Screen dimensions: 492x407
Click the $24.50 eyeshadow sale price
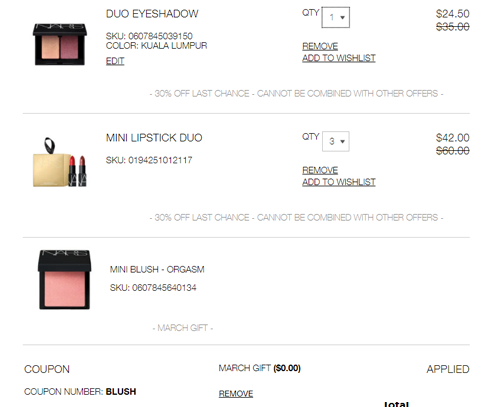click(453, 14)
